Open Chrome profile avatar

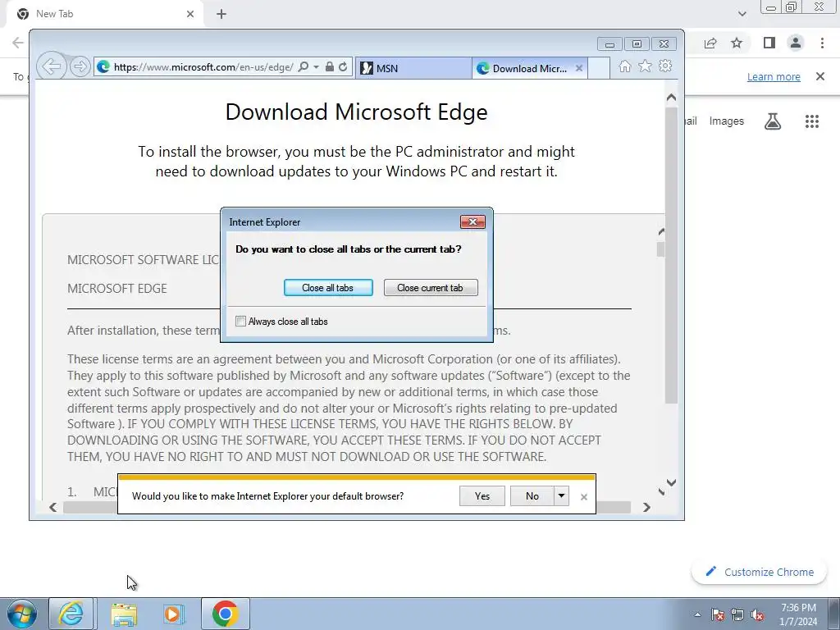point(796,43)
